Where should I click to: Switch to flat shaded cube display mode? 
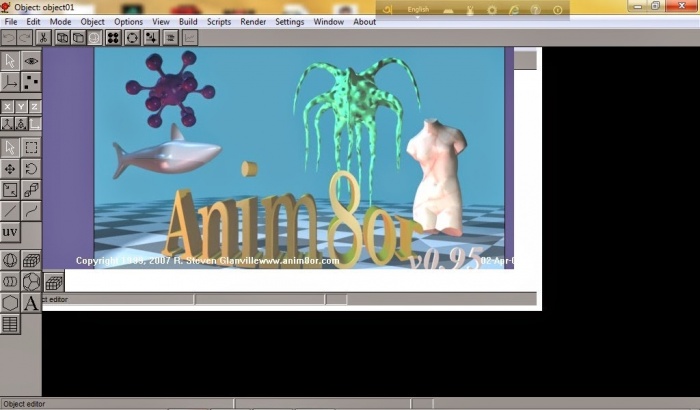point(78,38)
